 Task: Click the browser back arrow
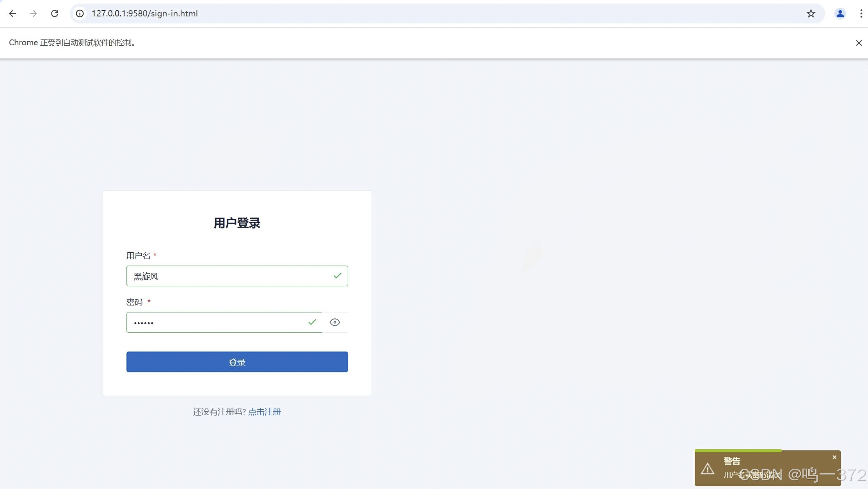tap(12, 14)
